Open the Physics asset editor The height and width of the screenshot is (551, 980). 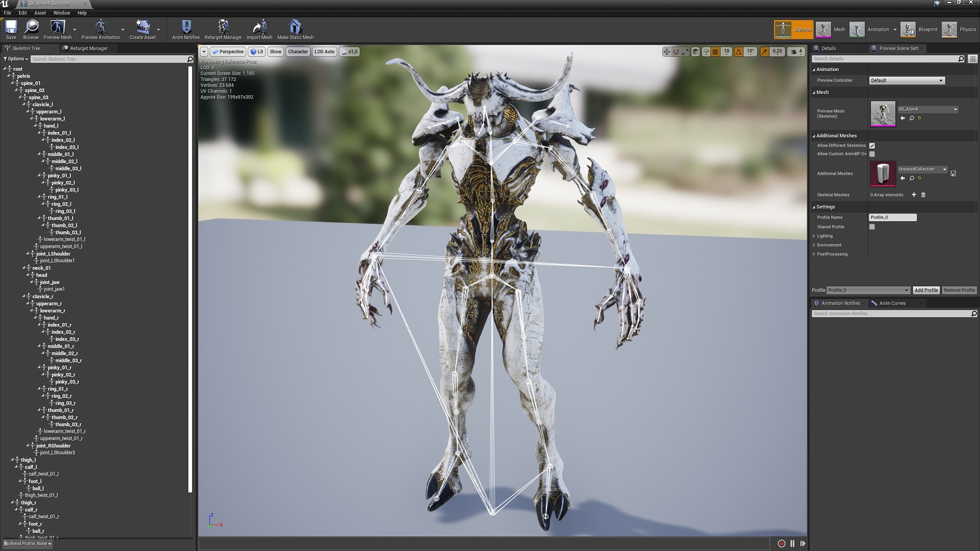tap(949, 29)
